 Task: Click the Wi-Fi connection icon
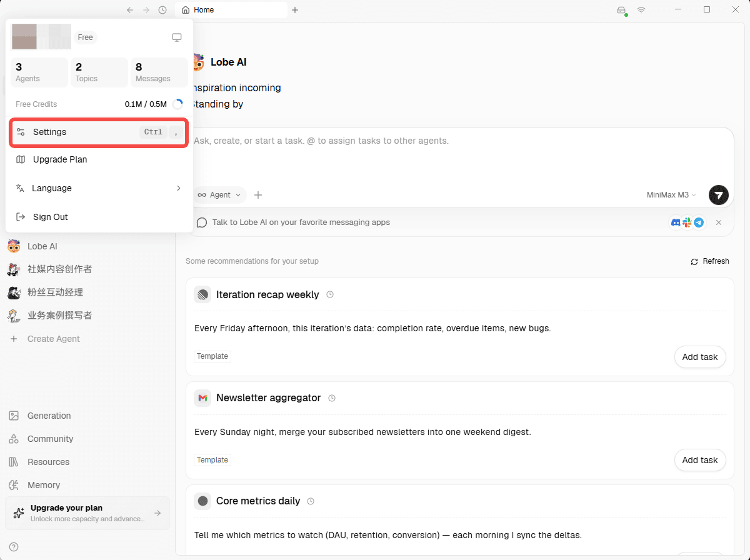[x=641, y=10]
